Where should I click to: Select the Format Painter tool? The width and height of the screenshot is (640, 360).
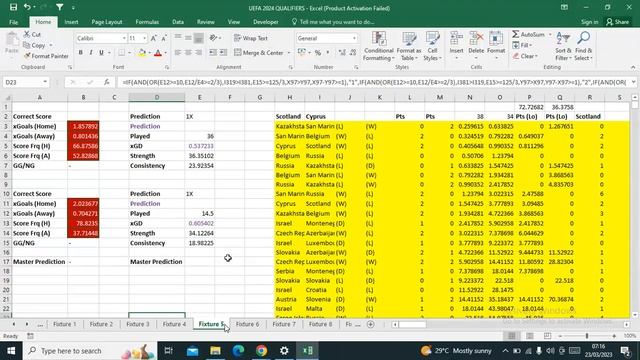[46, 56]
